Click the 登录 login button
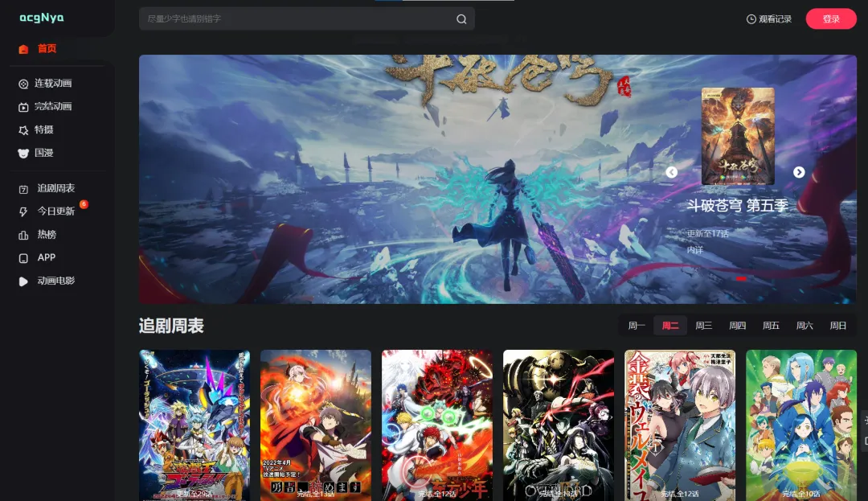868x501 pixels. click(831, 18)
